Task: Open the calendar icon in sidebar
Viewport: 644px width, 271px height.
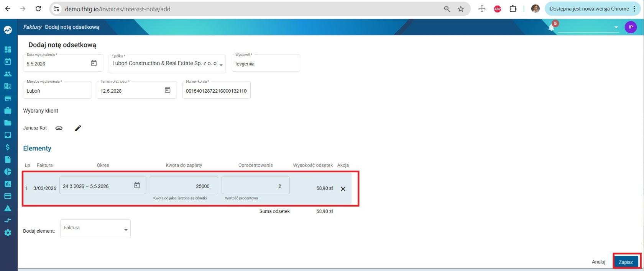Action: [x=8, y=62]
